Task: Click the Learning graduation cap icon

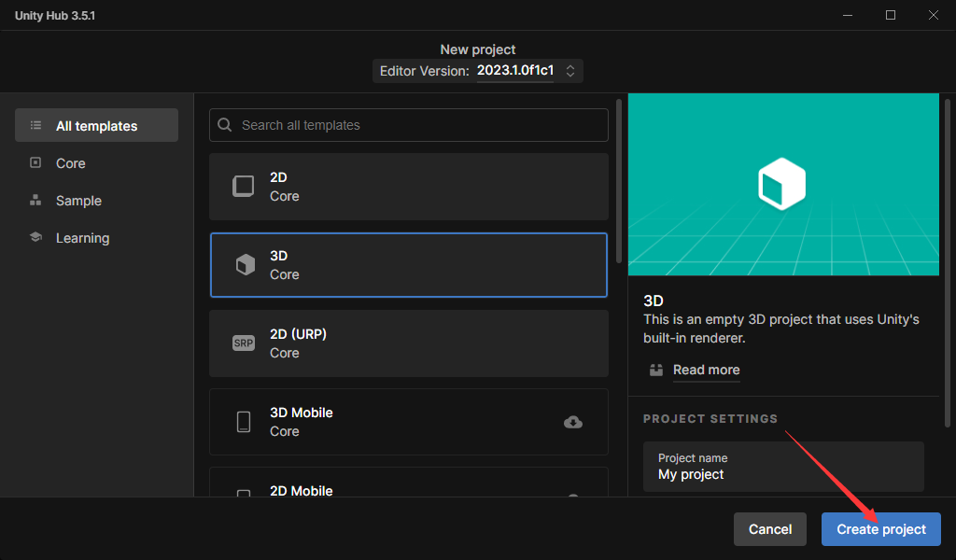Action: point(35,237)
